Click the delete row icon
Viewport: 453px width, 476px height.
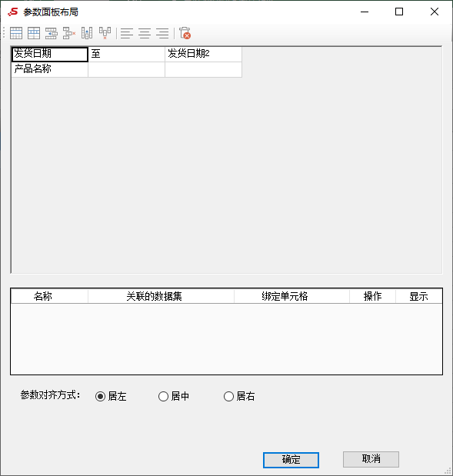coord(69,33)
